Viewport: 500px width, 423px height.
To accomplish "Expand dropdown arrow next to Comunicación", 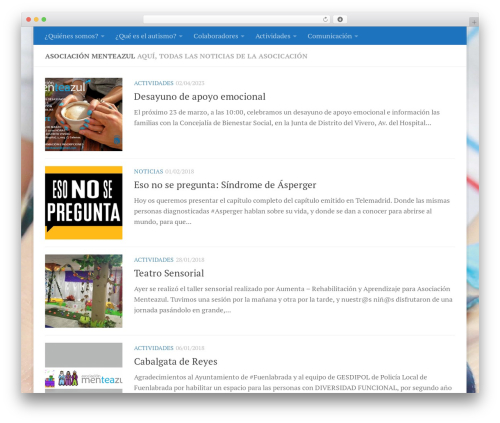I will pos(356,36).
